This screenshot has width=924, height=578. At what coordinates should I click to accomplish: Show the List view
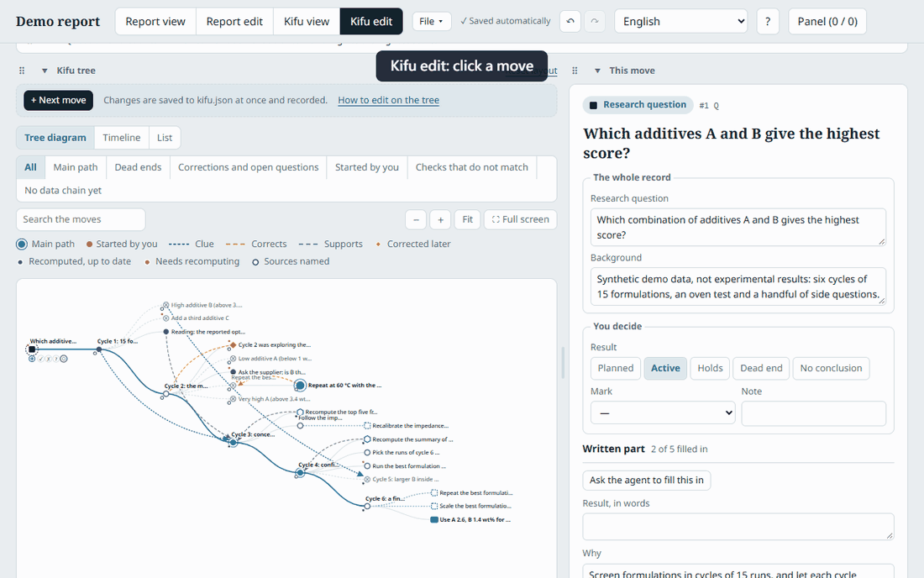(x=165, y=138)
